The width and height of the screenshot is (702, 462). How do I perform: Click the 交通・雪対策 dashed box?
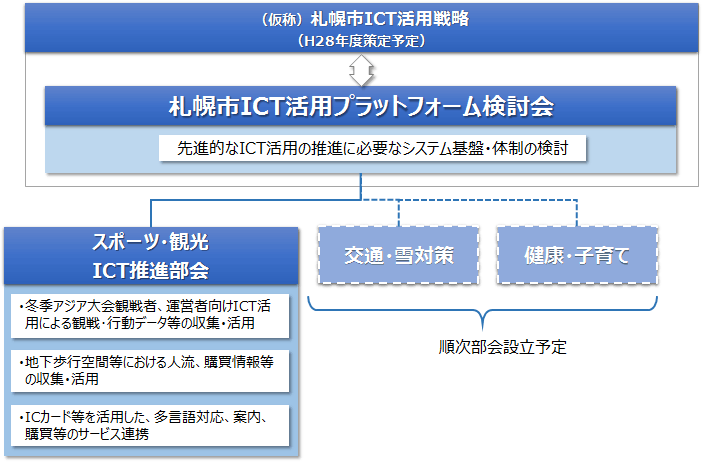(398, 255)
